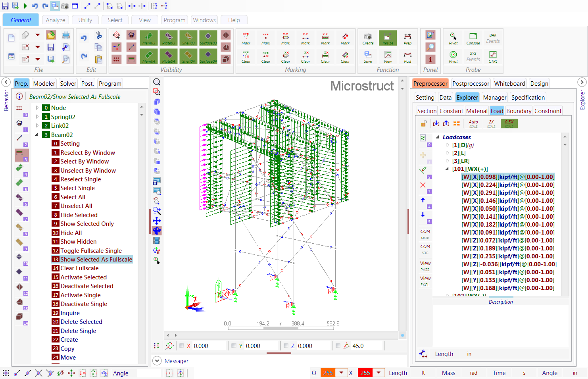The height and width of the screenshot is (379, 588).
Task: Select Clear Fullscale command
Action: 79,268
